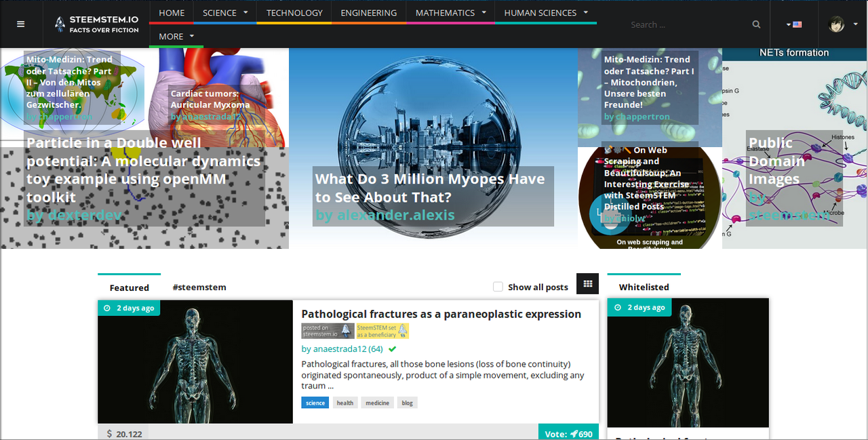Screen dimensions: 868x440
Task: Select the Whitelisted tab
Action: click(x=644, y=287)
